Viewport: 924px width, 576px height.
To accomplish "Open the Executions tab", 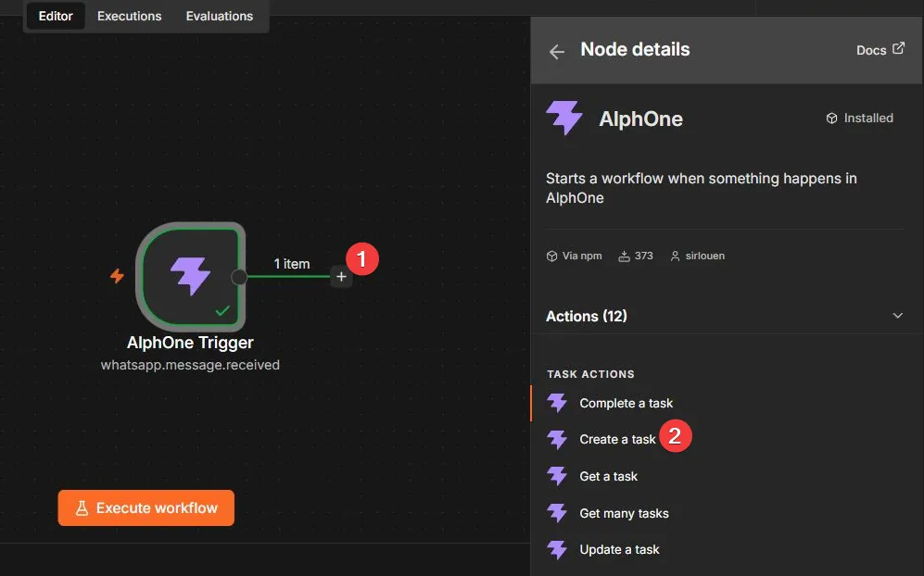I will pyautogui.click(x=129, y=16).
